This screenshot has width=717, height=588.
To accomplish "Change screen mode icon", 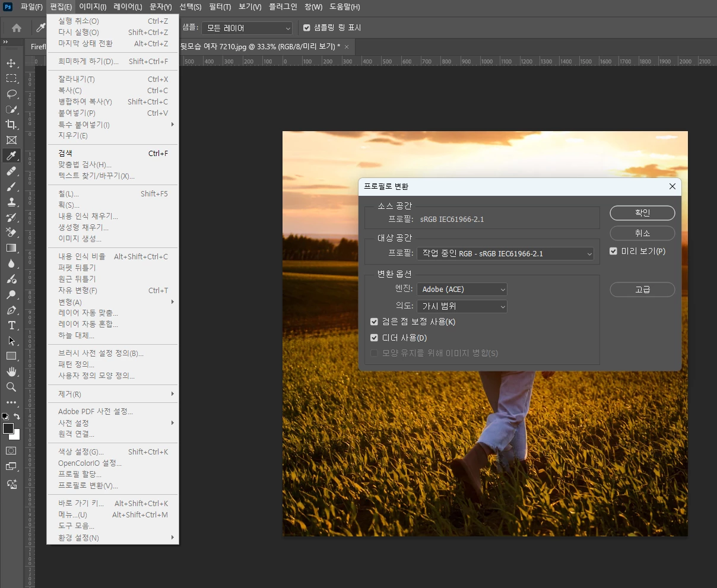I will [11, 467].
